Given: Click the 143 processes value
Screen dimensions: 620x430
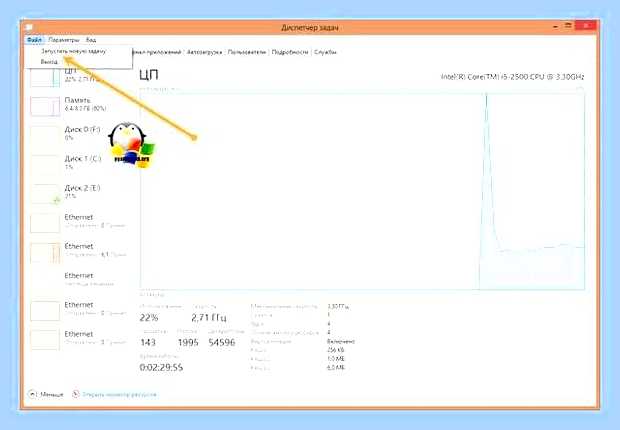Looking at the screenshot, I should pyautogui.click(x=148, y=343).
